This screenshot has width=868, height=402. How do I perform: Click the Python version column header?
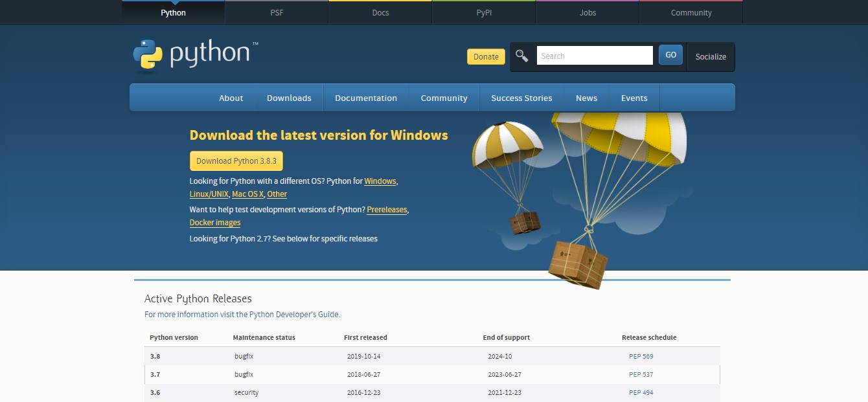tap(174, 338)
